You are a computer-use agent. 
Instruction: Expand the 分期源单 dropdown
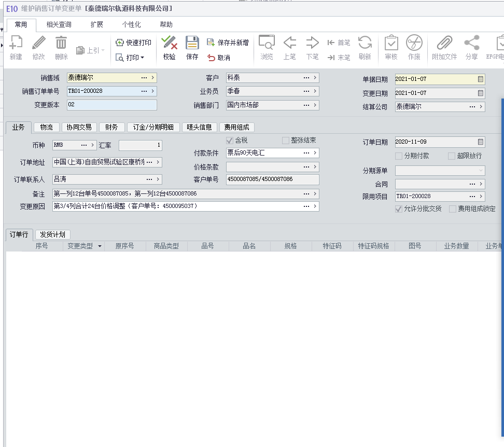481,170
